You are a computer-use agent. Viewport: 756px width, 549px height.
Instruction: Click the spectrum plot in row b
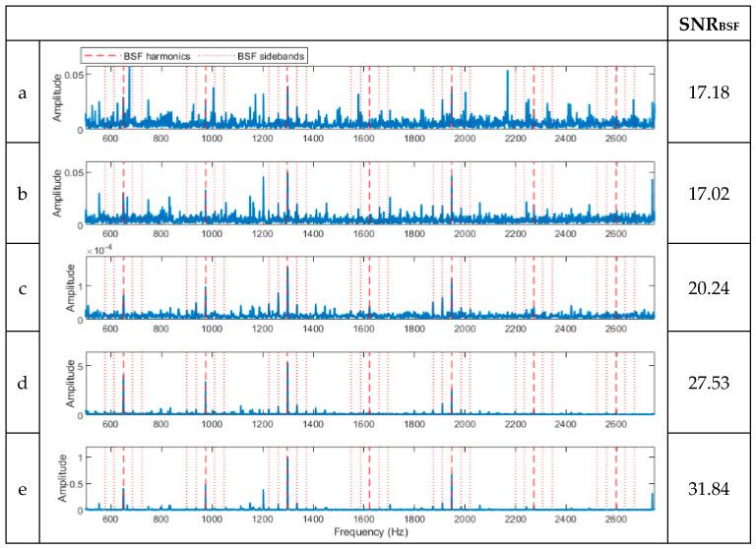pos(370,193)
